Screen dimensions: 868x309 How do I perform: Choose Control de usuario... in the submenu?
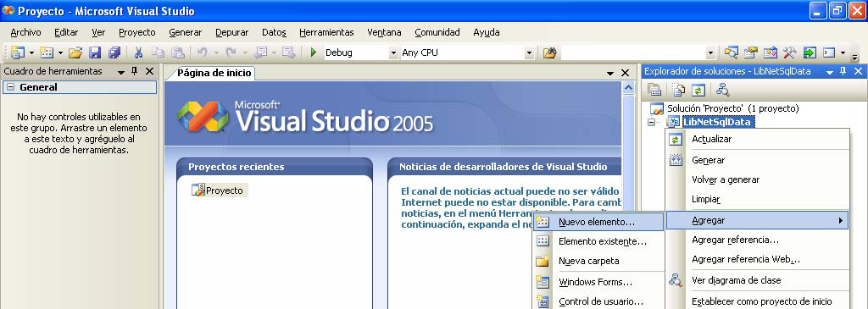pos(598,301)
